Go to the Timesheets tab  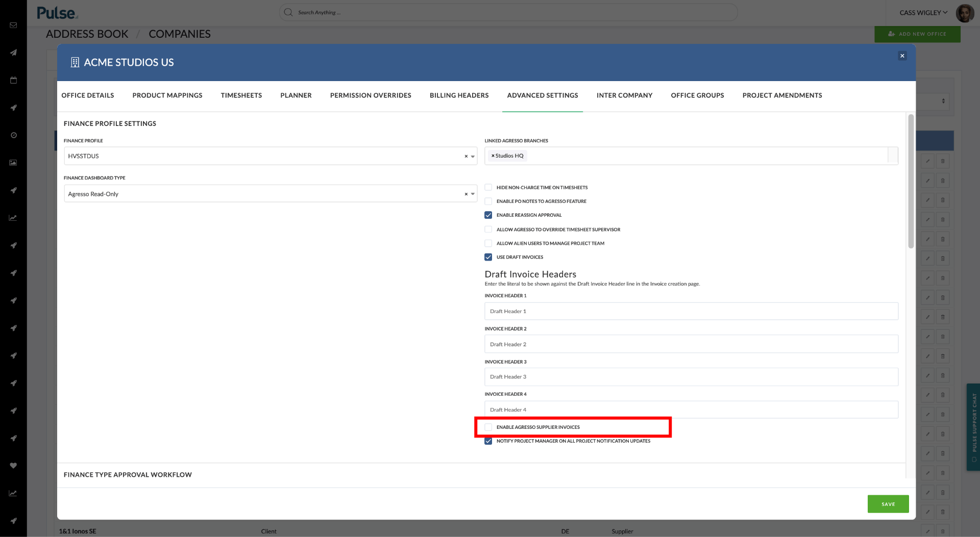click(x=241, y=95)
